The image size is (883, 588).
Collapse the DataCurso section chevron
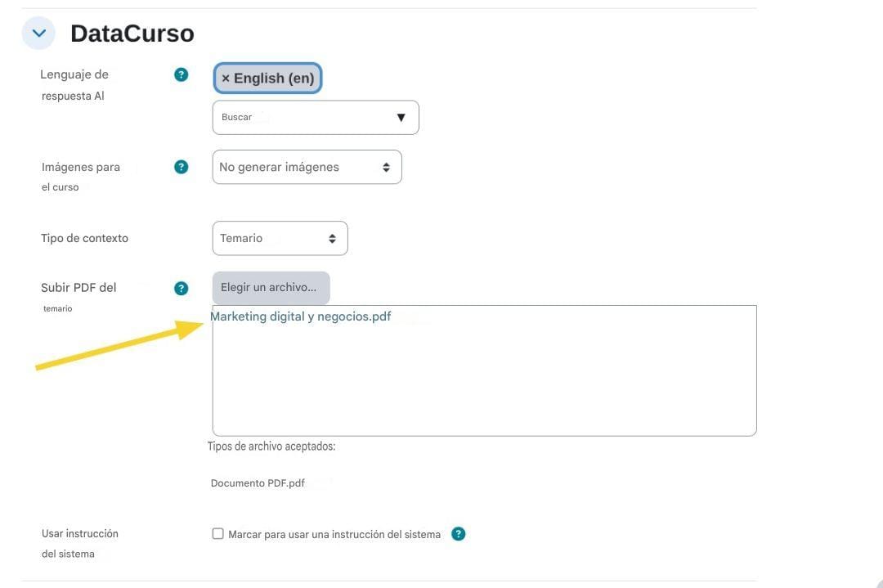click(x=38, y=34)
